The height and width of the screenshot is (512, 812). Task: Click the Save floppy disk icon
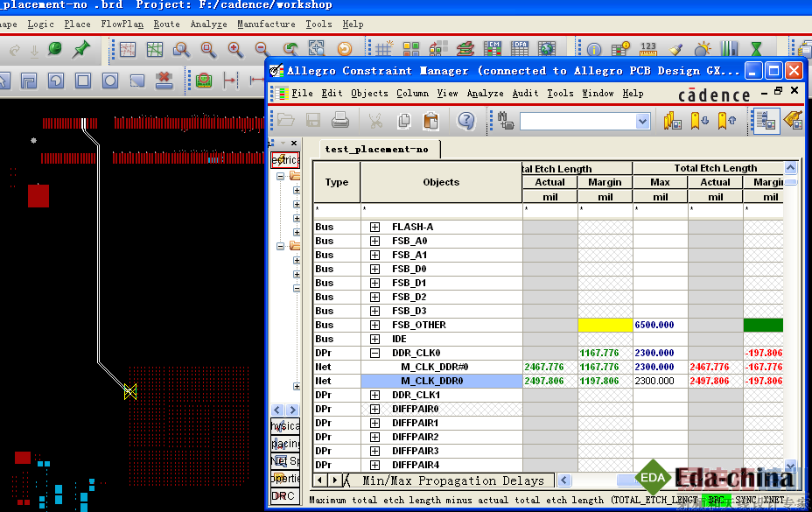313,121
